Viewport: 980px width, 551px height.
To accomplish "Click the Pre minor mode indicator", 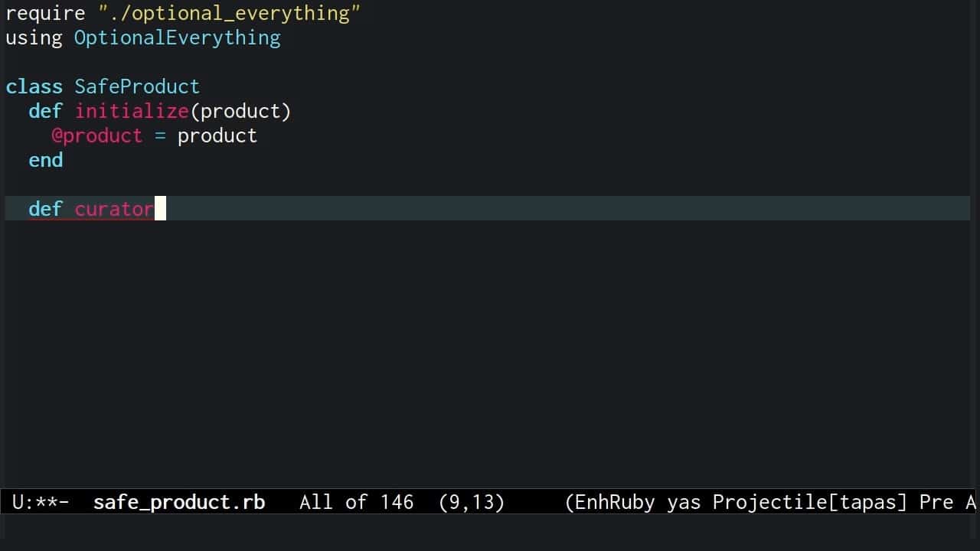I will pyautogui.click(x=936, y=502).
